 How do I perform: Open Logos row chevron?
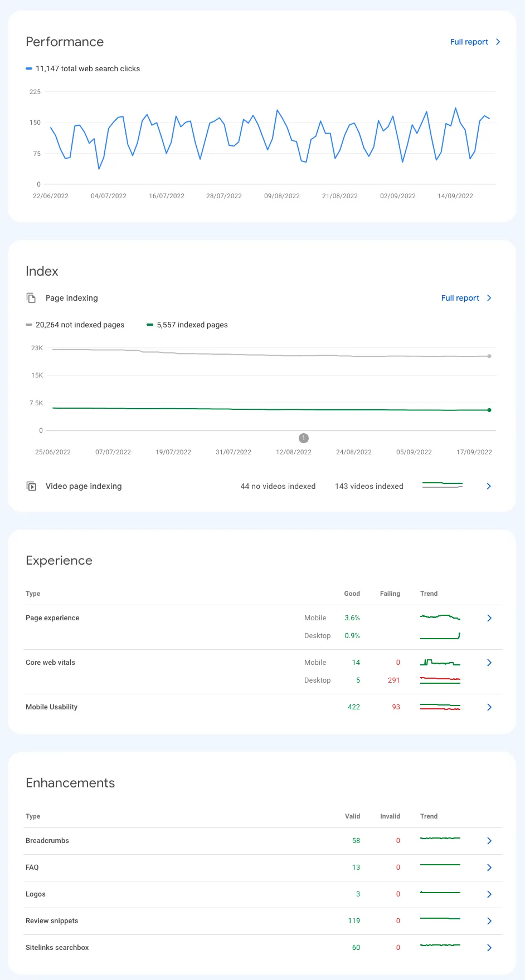click(489, 894)
